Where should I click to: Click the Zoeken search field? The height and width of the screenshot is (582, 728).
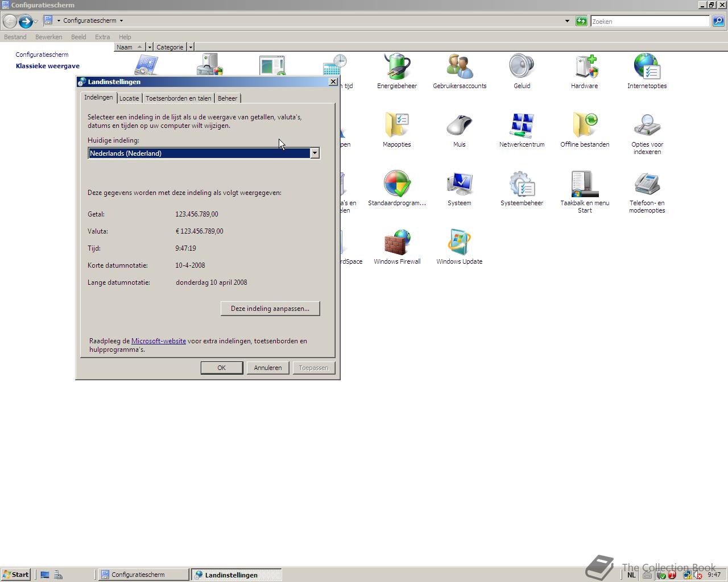[650, 21]
